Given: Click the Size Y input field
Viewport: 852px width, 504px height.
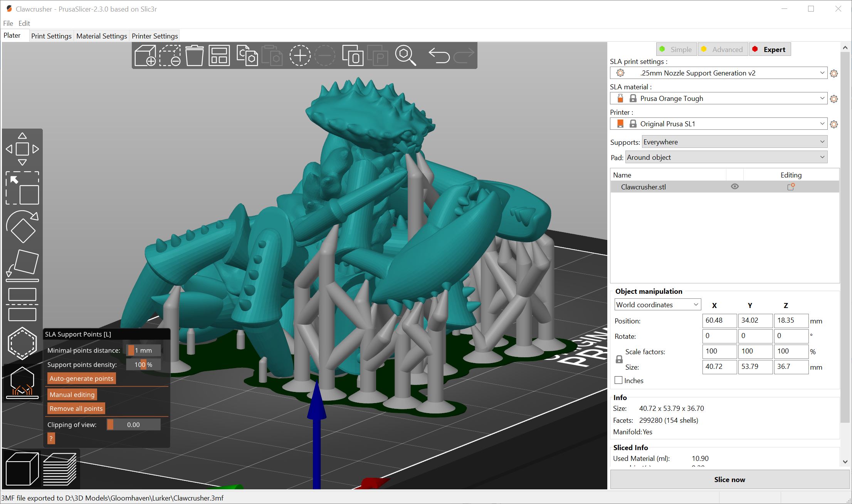Looking at the screenshot, I should [x=755, y=367].
